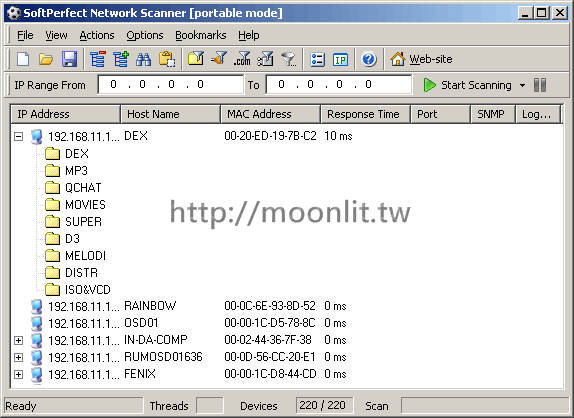Click the 10 ms response time value

tap(338, 136)
